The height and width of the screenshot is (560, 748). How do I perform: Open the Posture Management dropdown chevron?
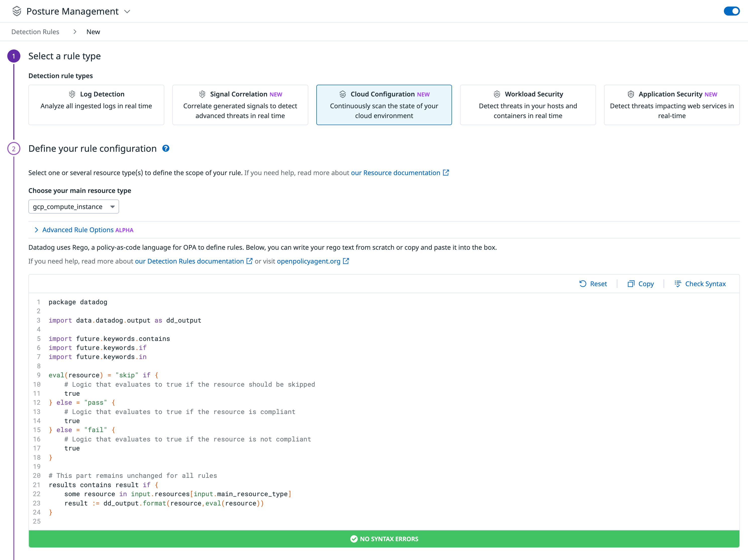point(127,12)
